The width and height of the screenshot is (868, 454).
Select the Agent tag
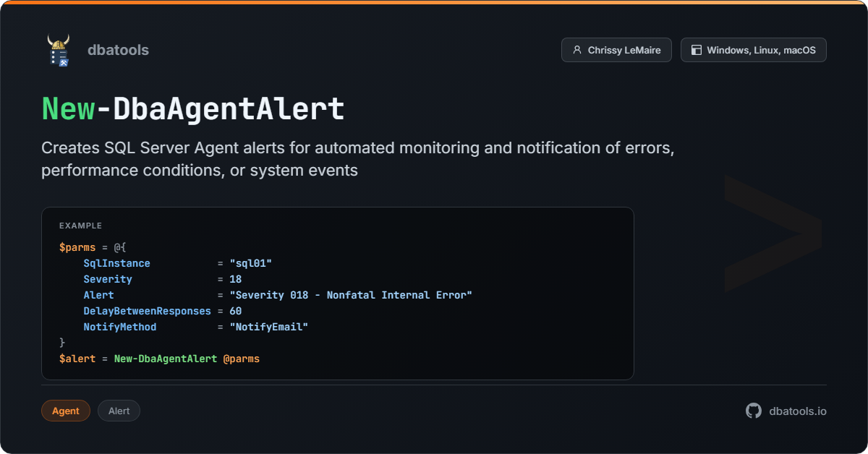point(66,411)
